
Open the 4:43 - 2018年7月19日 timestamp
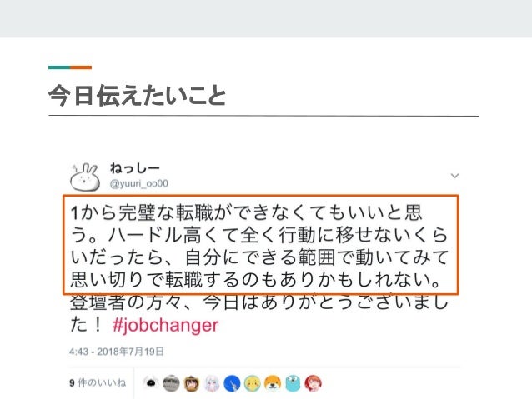117,352
